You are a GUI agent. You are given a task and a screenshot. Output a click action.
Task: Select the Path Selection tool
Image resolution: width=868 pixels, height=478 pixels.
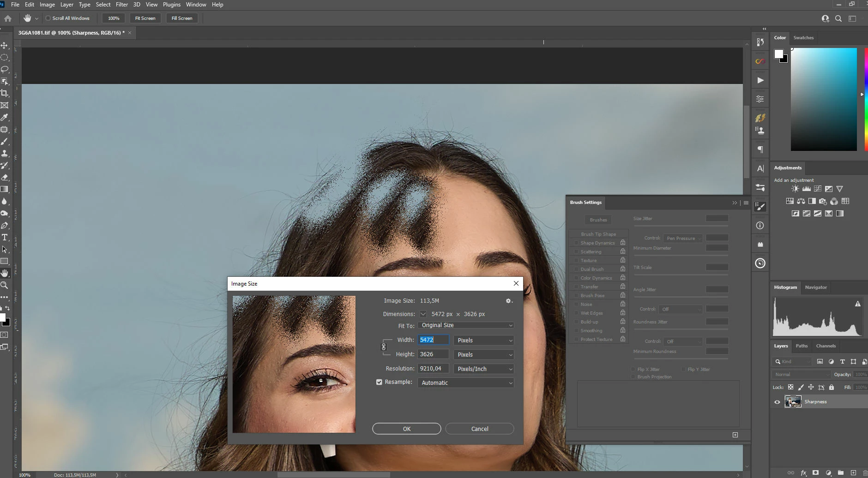coord(5,249)
